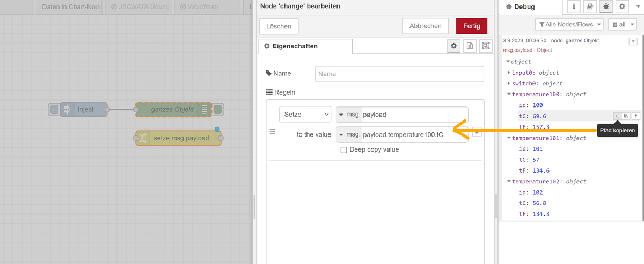Click the inject node output port
644x264 pixels.
pos(107,110)
